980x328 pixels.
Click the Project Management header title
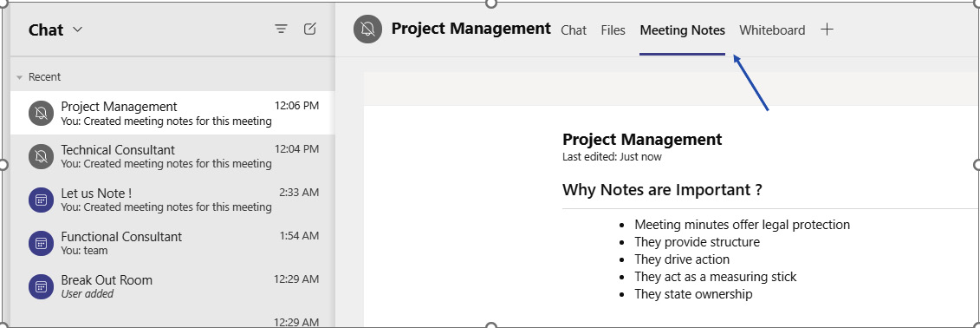pyautogui.click(x=471, y=29)
